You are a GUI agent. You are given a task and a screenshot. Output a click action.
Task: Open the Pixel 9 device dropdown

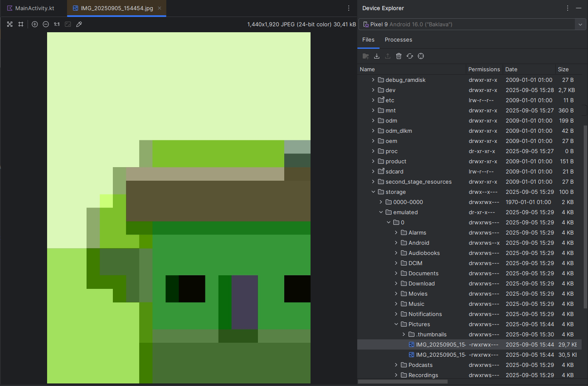tap(473, 24)
